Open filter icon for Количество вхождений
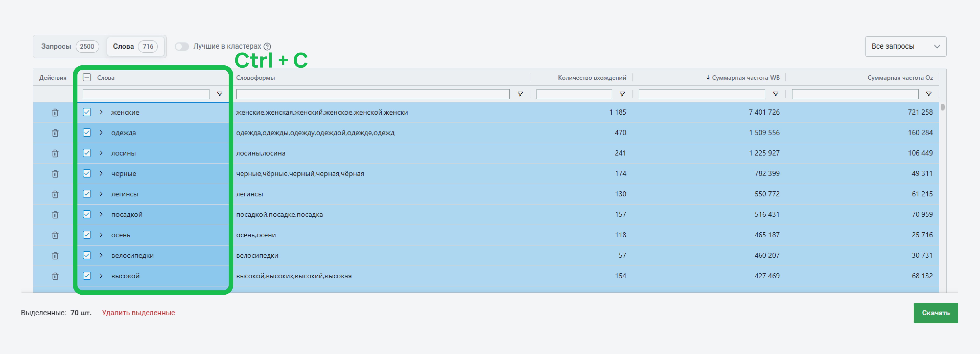Image resolution: width=980 pixels, height=354 pixels. [622, 94]
